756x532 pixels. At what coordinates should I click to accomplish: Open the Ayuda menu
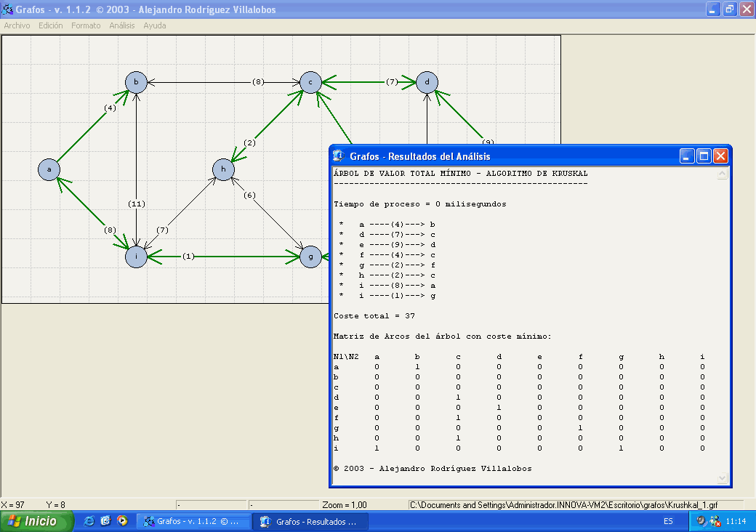pos(154,25)
